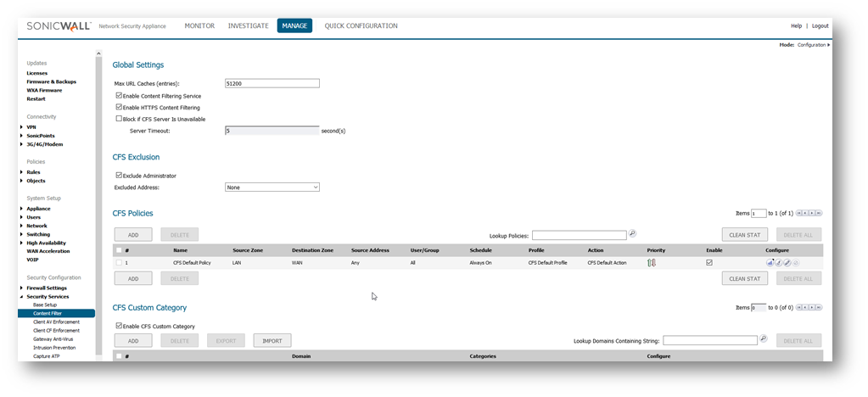Viewport: 868px width, 397px height.
Task: Go to first page in CFS Policies pager
Action: pos(798,213)
